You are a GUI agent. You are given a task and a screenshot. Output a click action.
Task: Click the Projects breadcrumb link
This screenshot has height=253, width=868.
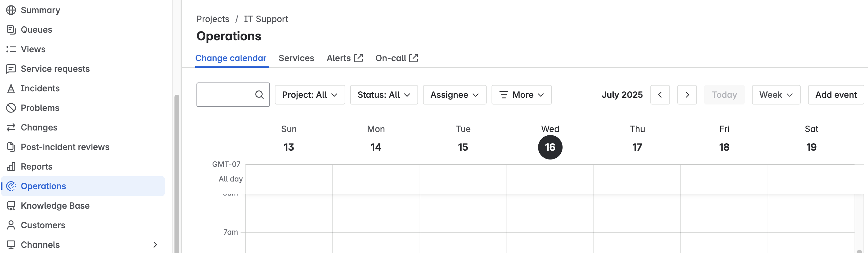[213, 19]
